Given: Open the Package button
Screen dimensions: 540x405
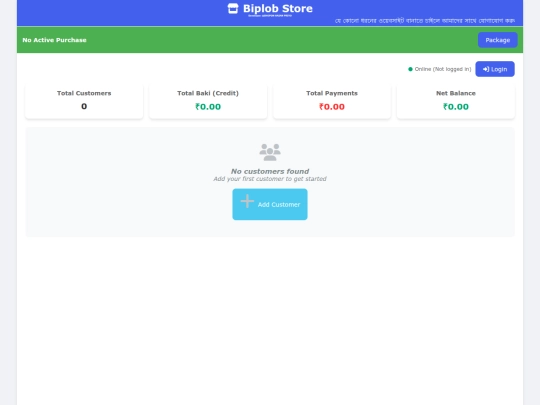Looking at the screenshot, I should (497, 40).
